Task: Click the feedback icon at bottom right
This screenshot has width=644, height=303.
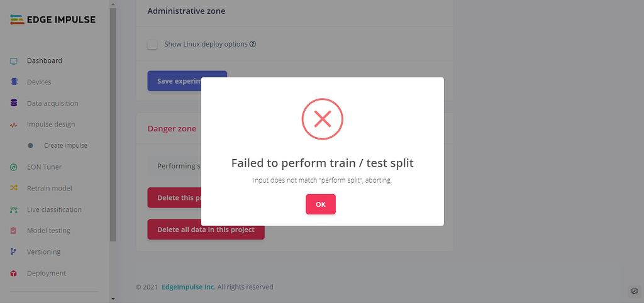Action: tap(635, 292)
